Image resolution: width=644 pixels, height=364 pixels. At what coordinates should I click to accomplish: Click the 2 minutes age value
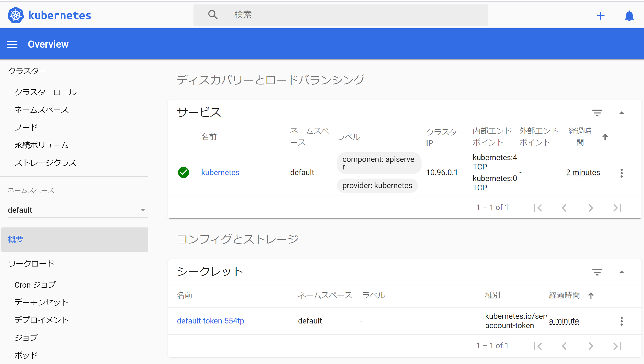tap(583, 172)
